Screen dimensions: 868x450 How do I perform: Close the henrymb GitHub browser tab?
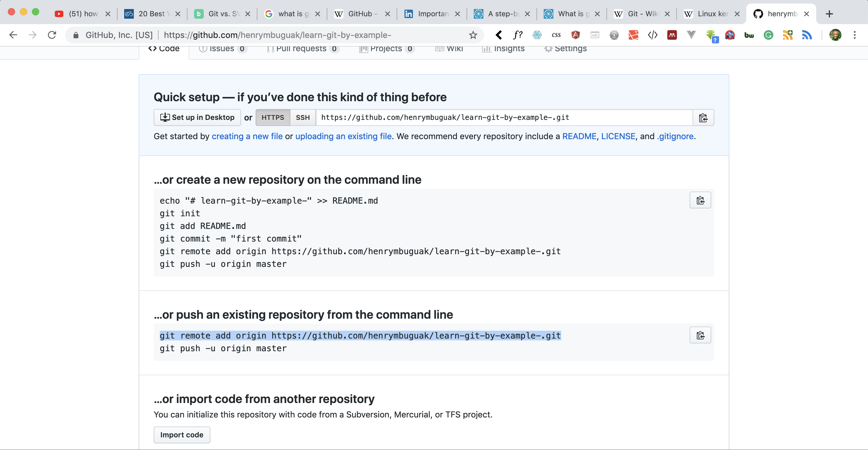[806, 14]
